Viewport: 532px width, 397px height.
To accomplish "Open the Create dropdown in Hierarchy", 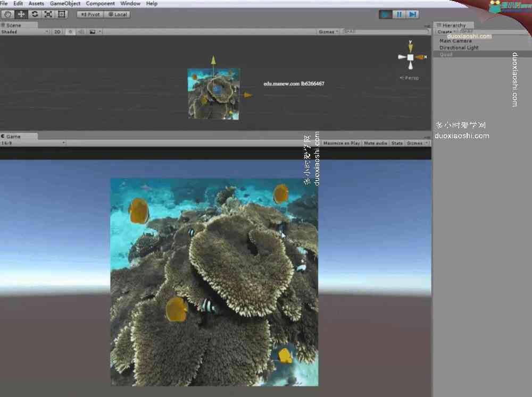I will click(445, 32).
